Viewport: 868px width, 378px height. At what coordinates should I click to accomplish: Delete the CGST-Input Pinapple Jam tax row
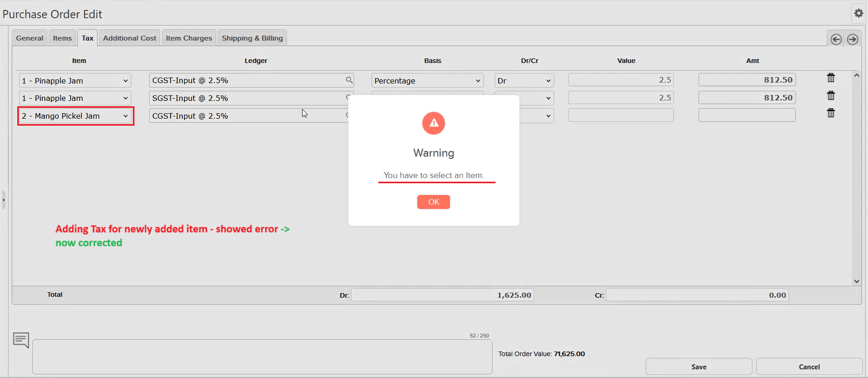coord(831,78)
